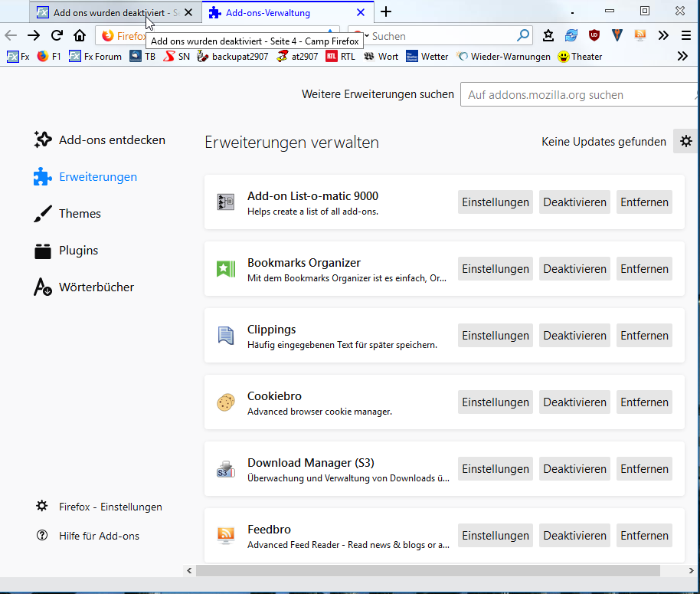Click the Cookiebro cookie icon
This screenshot has width=700, height=594.
(x=226, y=402)
